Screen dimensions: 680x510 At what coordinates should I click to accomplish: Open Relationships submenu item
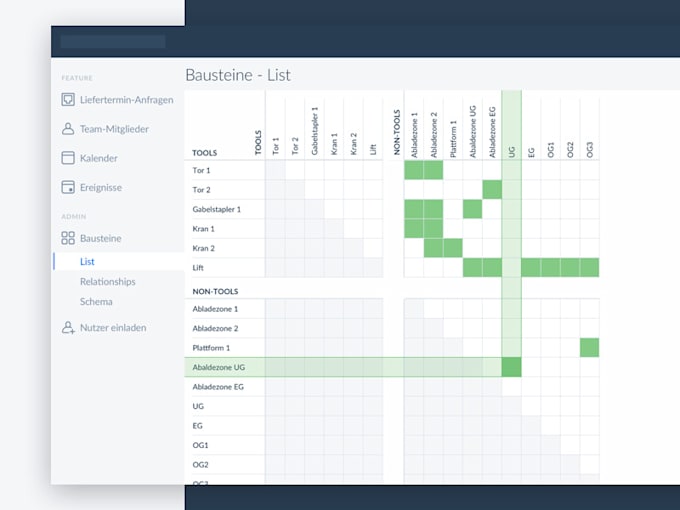(x=108, y=281)
